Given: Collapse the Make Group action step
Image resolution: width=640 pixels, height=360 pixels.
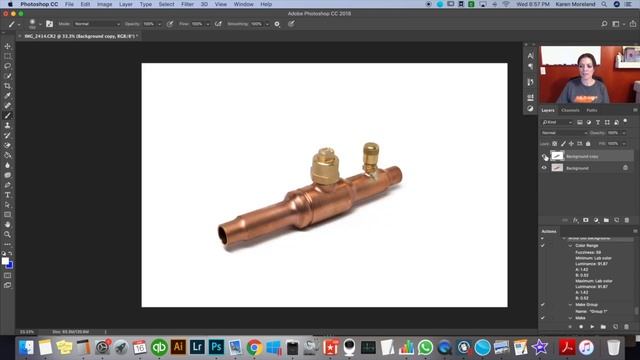Looking at the screenshot, I should click(570, 304).
